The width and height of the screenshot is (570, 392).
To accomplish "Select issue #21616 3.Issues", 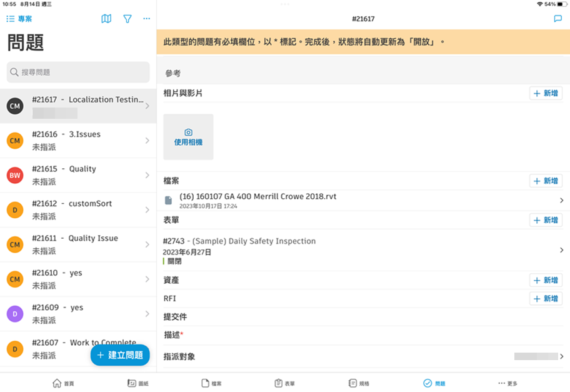I will click(x=78, y=141).
